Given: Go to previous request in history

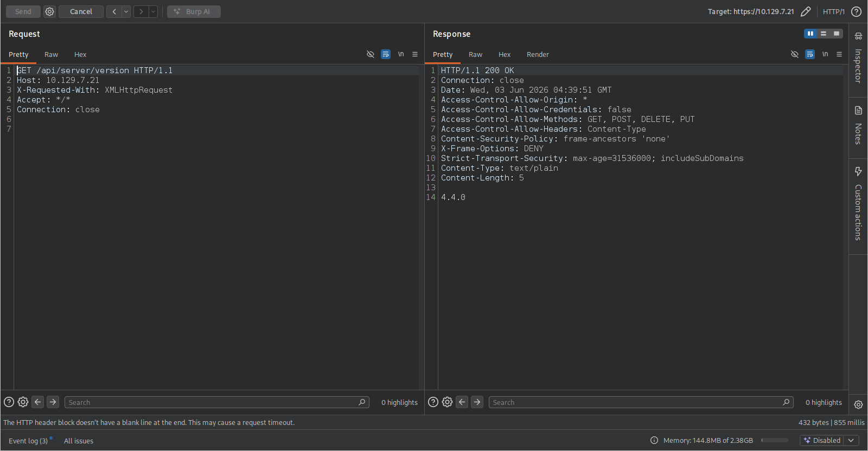Looking at the screenshot, I should click(114, 11).
